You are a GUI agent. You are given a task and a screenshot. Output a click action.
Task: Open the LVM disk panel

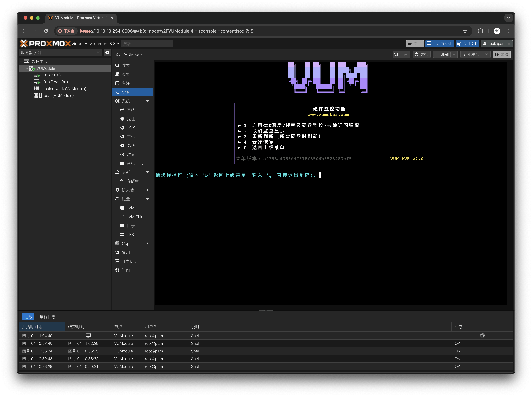click(x=131, y=208)
